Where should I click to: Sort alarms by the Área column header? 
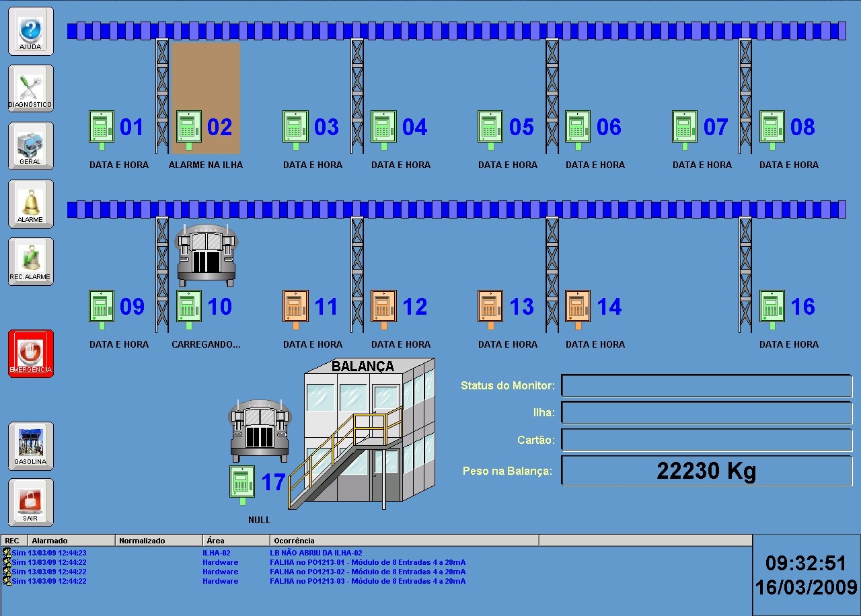click(x=237, y=541)
